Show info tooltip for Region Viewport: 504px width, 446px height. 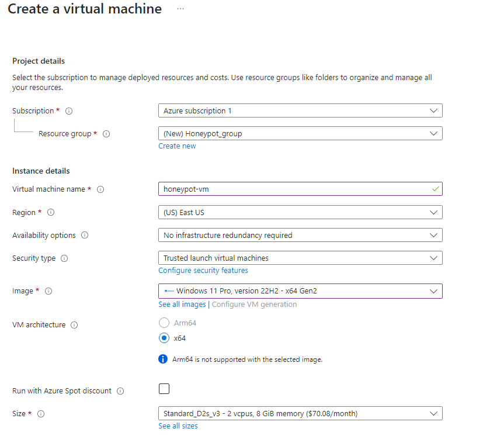pos(51,212)
